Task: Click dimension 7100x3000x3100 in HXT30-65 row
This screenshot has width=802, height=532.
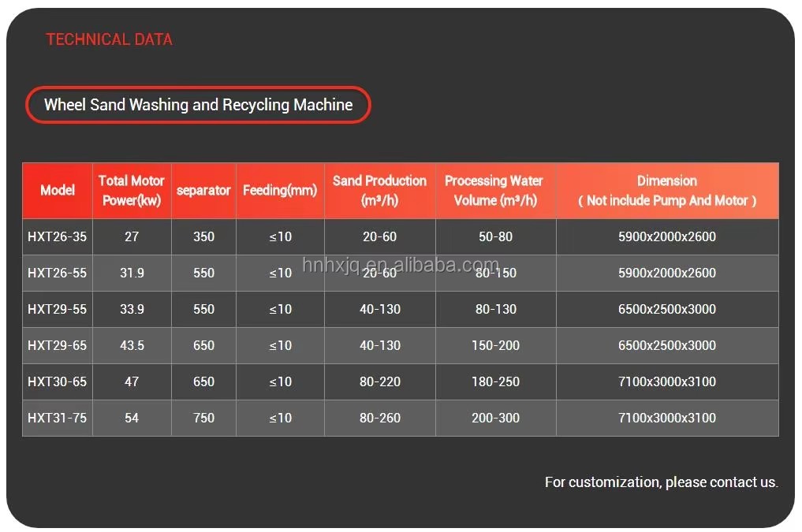Action: 667,381
